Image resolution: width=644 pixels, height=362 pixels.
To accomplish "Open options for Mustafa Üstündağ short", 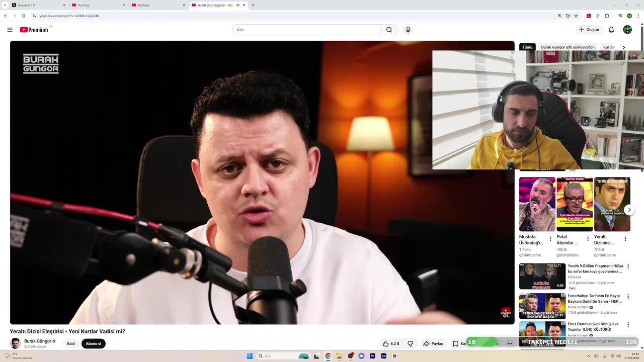I will [x=550, y=239].
